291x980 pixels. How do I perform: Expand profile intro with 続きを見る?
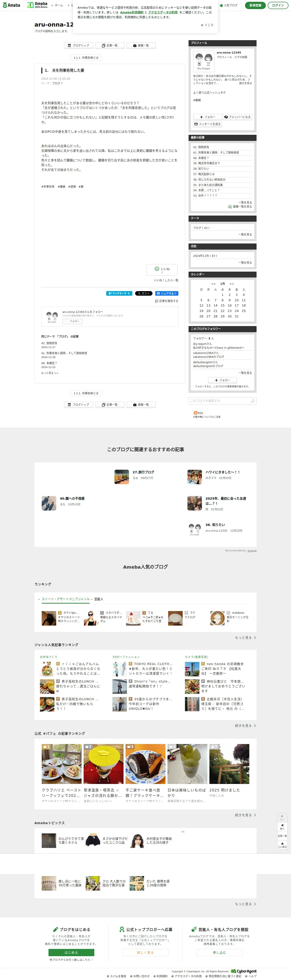(x=245, y=83)
